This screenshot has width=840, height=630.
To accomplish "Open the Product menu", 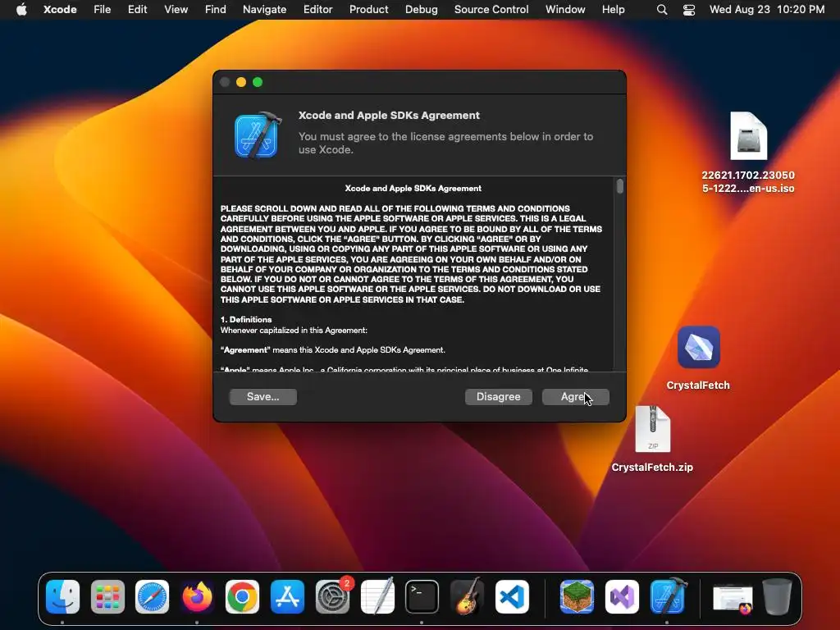I will 368,9.
